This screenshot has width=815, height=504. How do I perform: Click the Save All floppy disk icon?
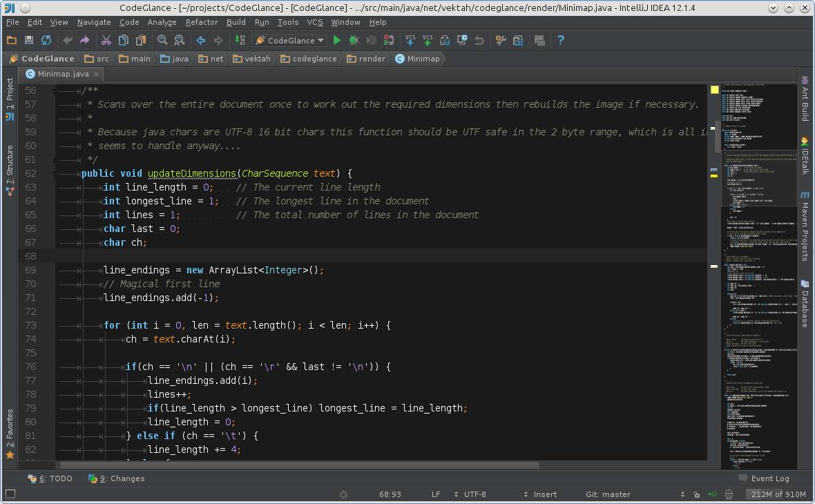point(28,40)
